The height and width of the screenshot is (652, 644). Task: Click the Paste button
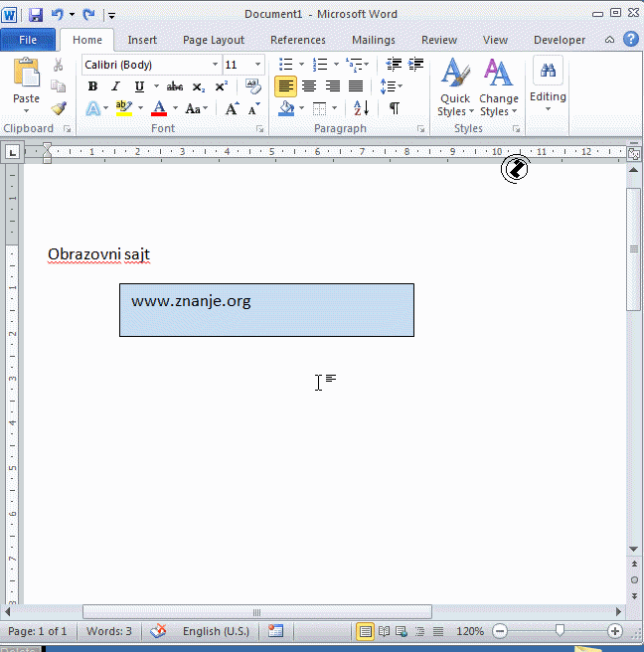[x=27, y=84]
